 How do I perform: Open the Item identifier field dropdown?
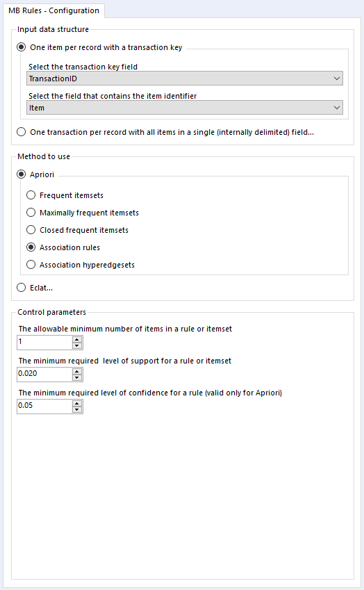(185, 108)
